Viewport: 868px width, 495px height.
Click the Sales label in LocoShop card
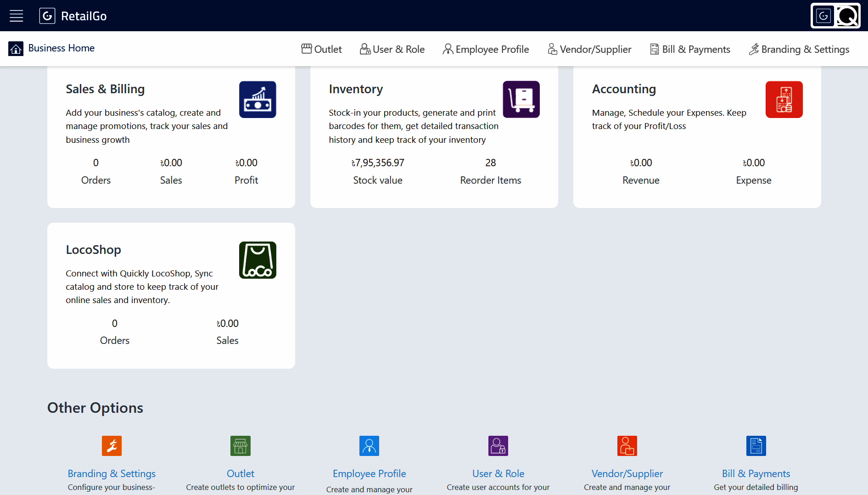[228, 341]
